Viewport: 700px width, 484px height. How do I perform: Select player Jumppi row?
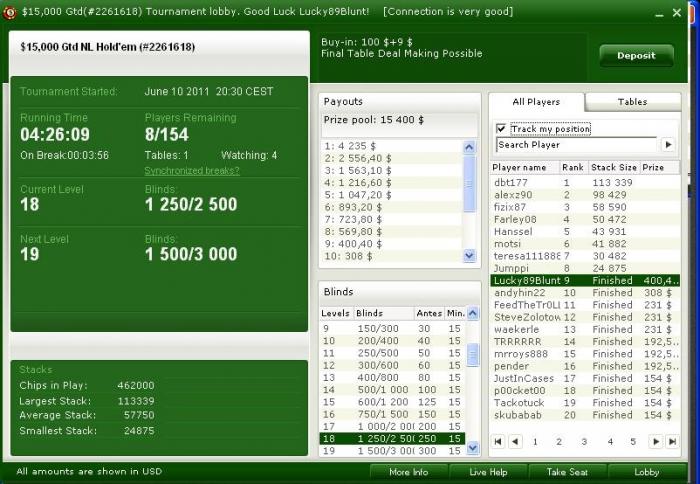pyautogui.click(x=585, y=268)
